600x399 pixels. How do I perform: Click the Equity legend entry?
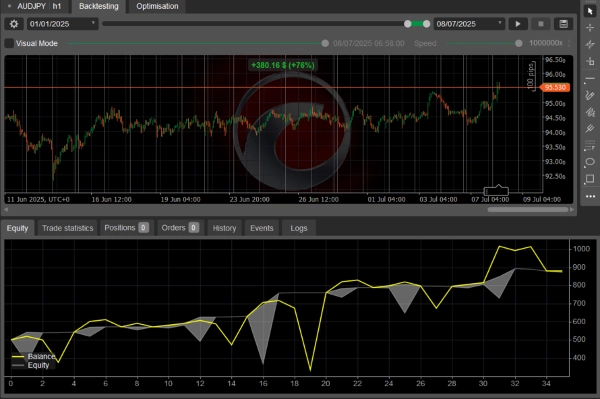[31, 365]
